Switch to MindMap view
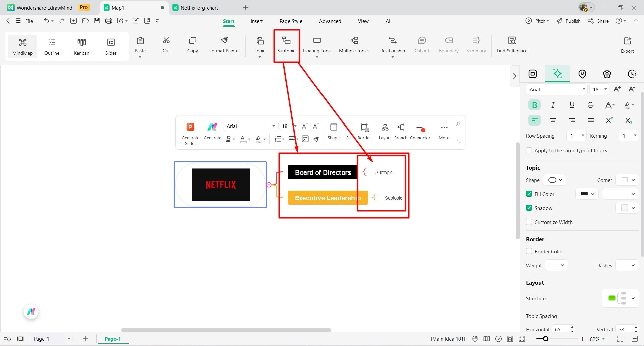The width and height of the screenshot is (644, 346). pyautogui.click(x=22, y=46)
